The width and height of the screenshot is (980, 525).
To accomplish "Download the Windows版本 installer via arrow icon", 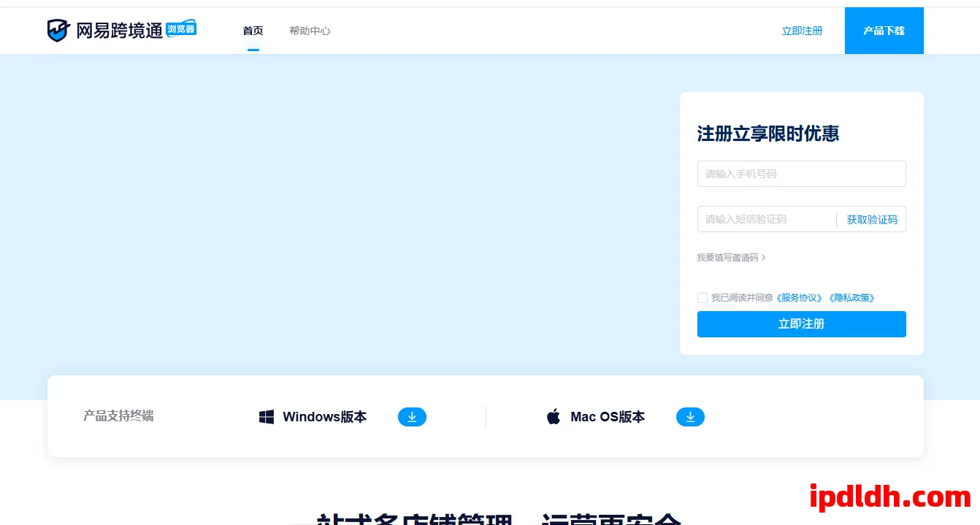I will point(412,417).
